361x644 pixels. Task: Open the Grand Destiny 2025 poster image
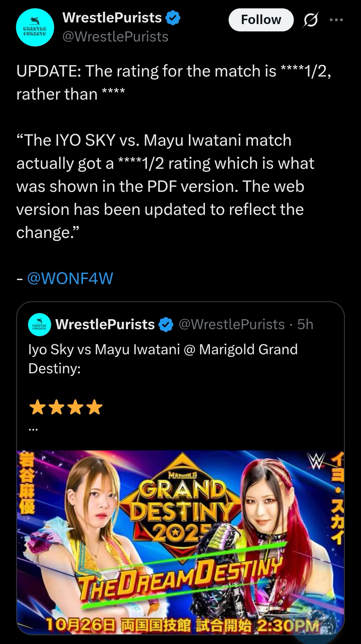[180, 542]
